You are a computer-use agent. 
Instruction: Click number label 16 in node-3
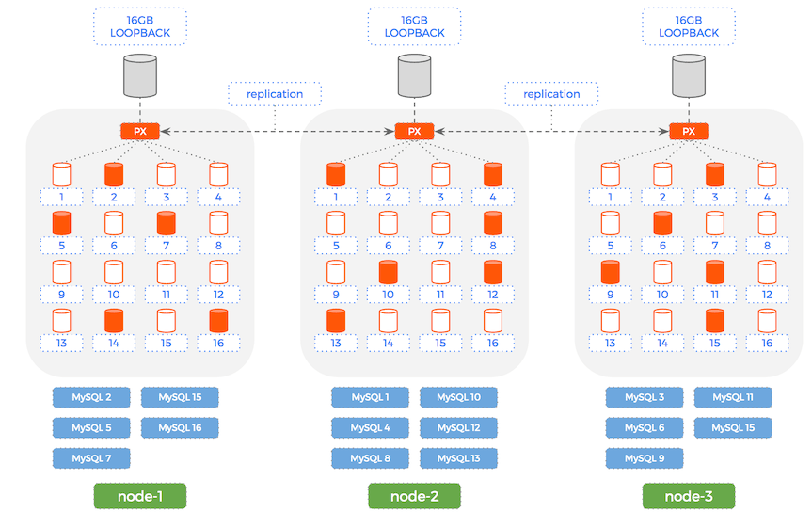[x=767, y=344]
